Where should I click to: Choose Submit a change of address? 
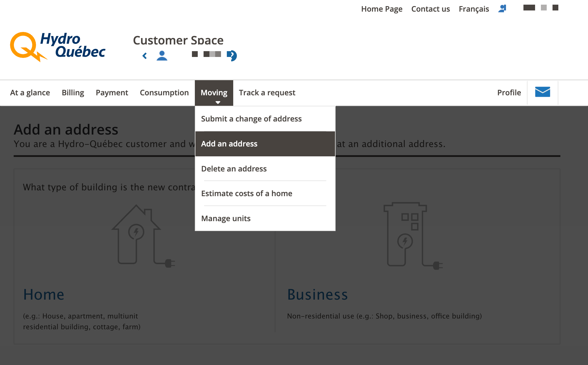(x=265, y=119)
